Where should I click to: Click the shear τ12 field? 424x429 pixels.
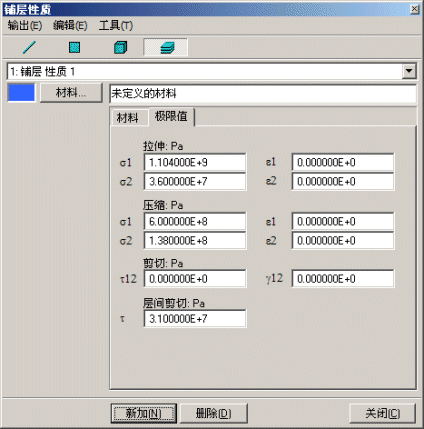click(195, 279)
